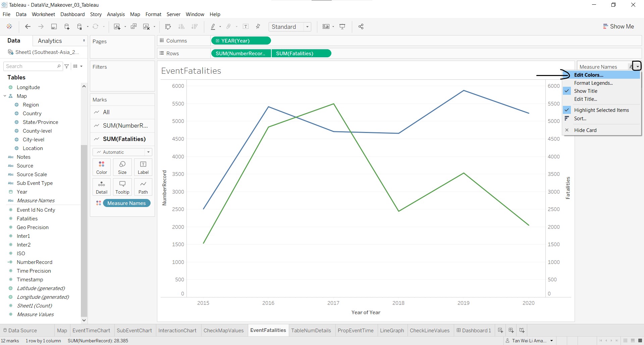
Task: Collapse the Map hierarchy in Tables
Action: (x=5, y=96)
